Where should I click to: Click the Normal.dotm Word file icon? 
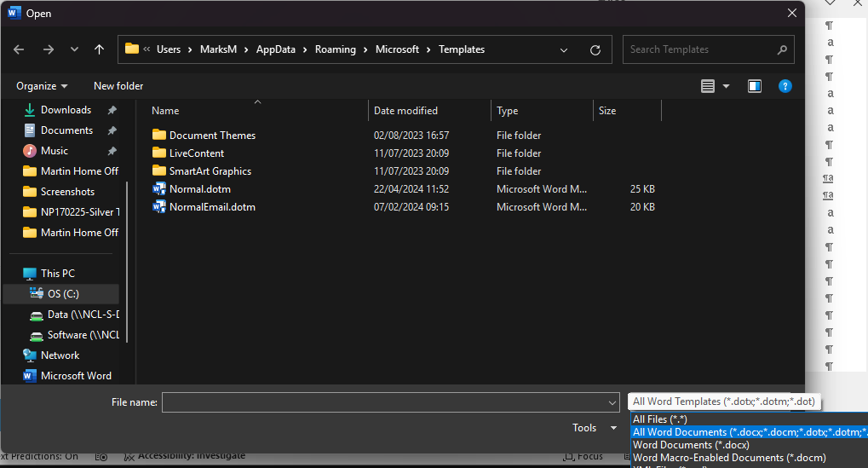coord(159,189)
